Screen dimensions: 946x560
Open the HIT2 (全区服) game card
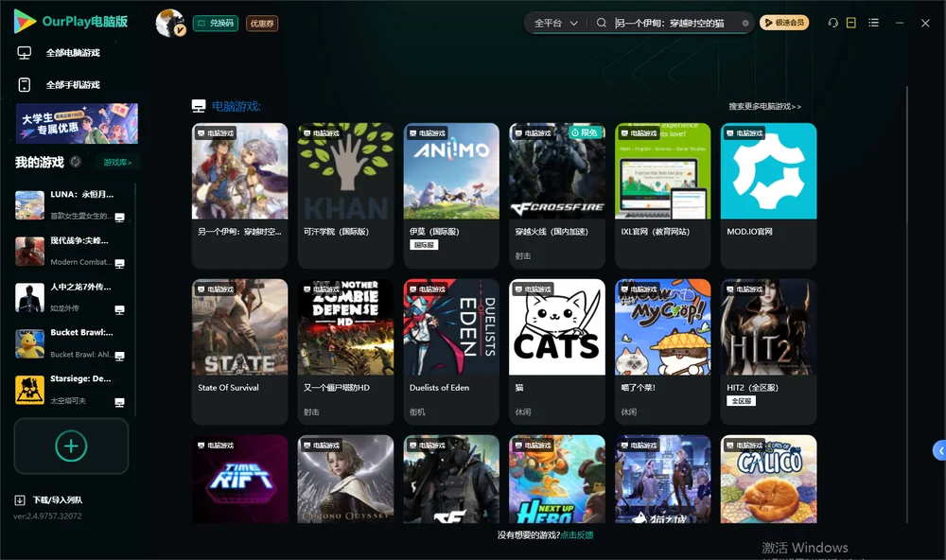768,352
